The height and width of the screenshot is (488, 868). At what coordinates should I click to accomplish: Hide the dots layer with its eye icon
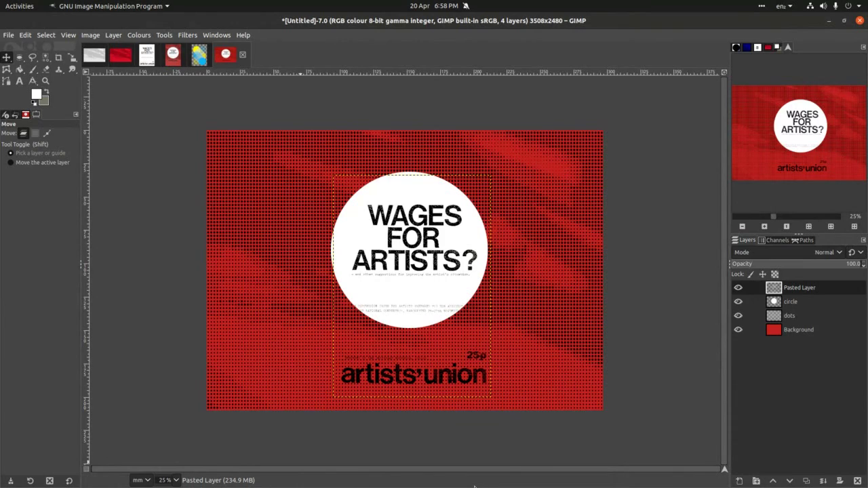point(738,315)
